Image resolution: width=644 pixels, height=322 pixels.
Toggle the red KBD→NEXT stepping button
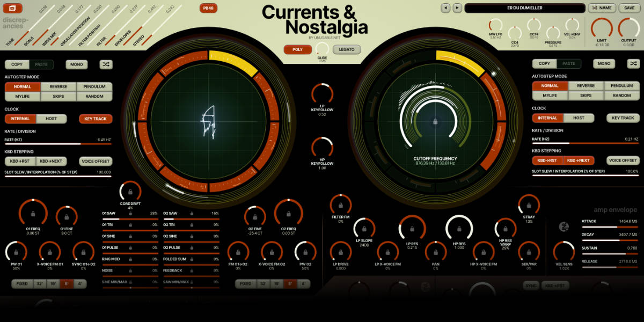click(x=579, y=160)
